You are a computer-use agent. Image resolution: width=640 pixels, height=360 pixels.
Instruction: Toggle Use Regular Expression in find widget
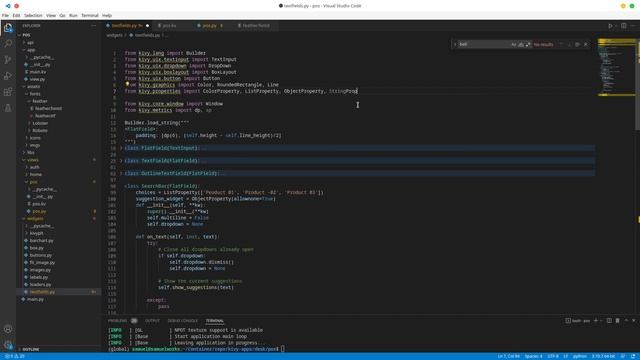(x=528, y=44)
